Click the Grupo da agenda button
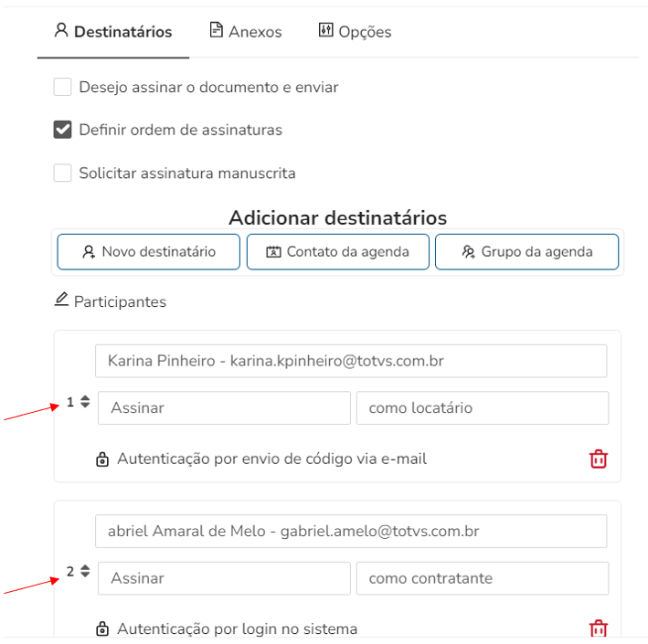Screen dimensions: 648x644 click(x=526, y=252)
